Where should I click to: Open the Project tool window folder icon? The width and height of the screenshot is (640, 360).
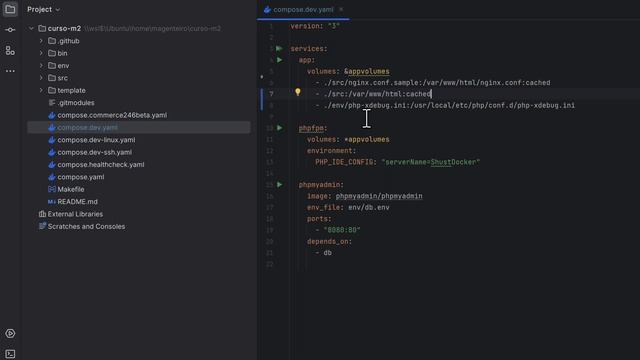(x=10, y=9)
